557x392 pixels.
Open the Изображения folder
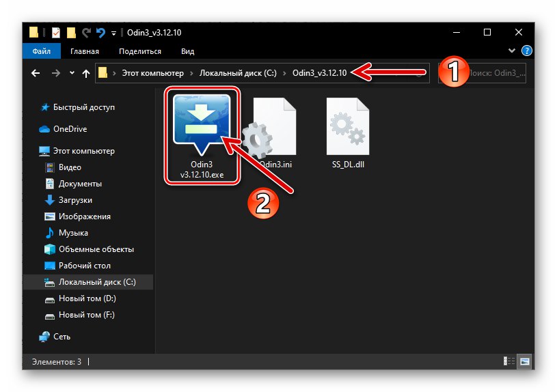pos(84,216)
